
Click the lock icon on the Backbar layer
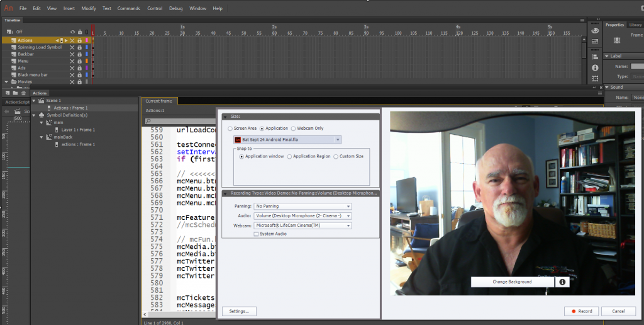click(79, 54)
